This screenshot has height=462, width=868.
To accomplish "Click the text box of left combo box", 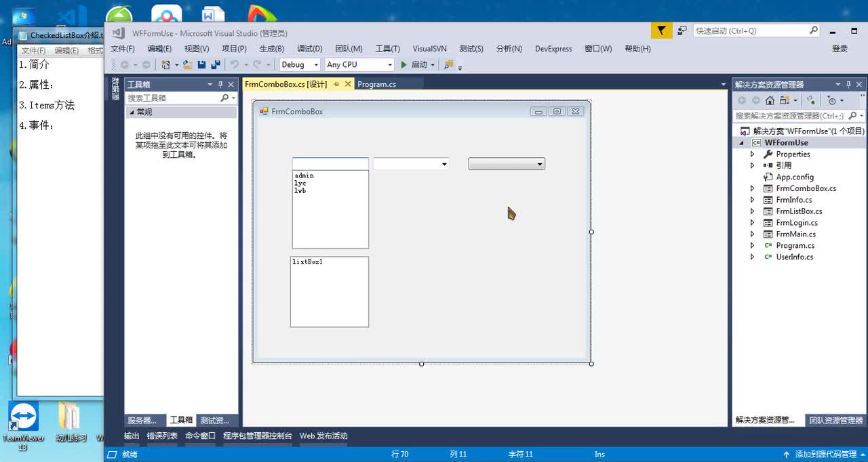I will pyautogui.click(x=330, y=164).
